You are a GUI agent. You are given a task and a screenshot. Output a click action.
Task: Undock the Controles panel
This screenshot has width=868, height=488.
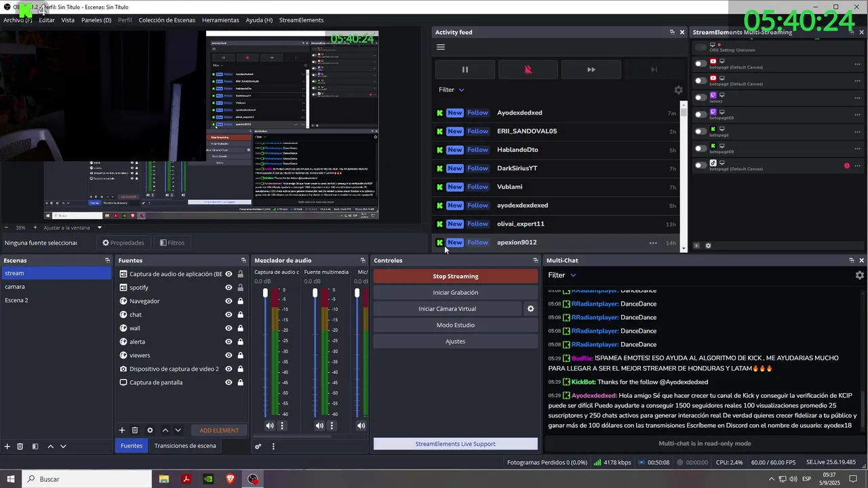click(x=536, y=260)
